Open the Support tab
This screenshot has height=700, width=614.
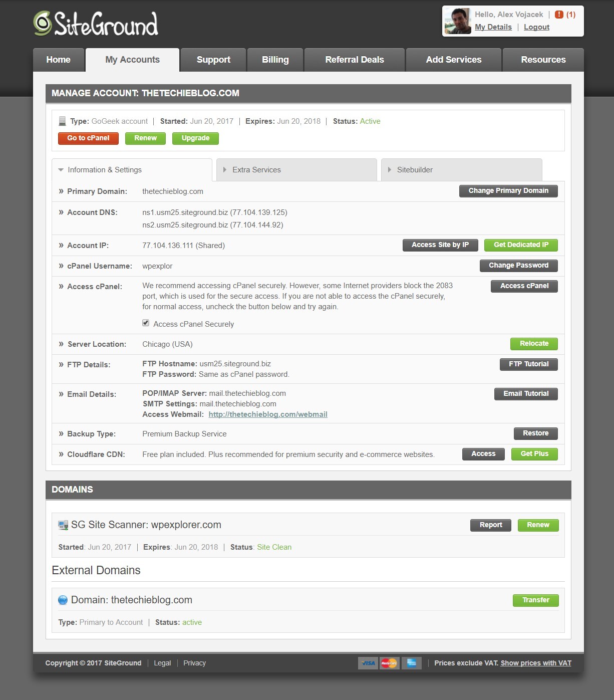(x=213, y=60)
